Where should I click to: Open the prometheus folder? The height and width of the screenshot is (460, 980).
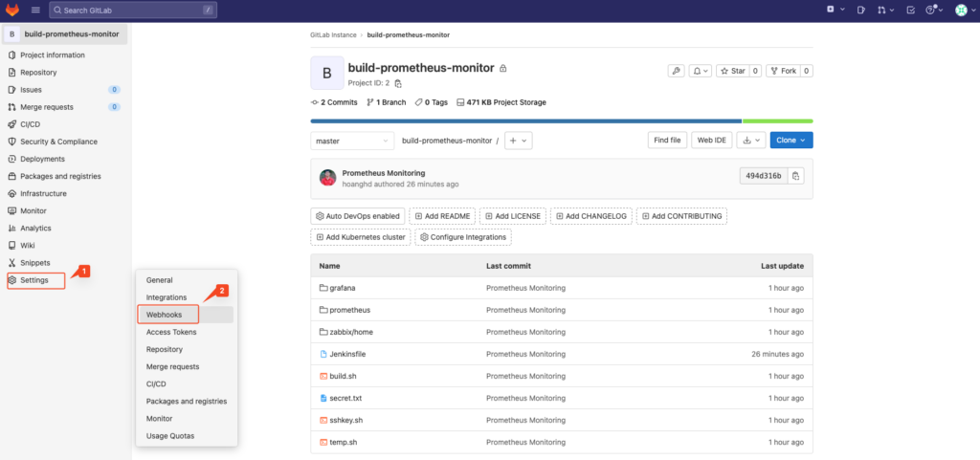[350, 310]
